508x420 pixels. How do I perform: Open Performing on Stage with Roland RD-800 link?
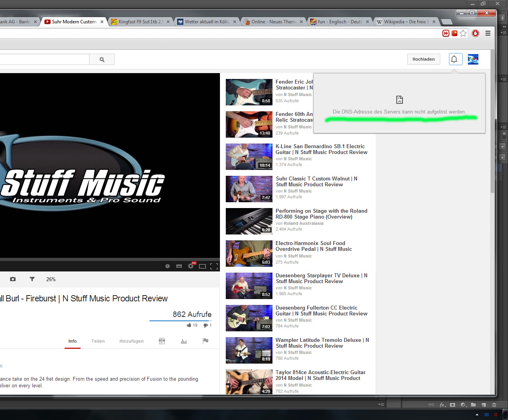[322, 214]
